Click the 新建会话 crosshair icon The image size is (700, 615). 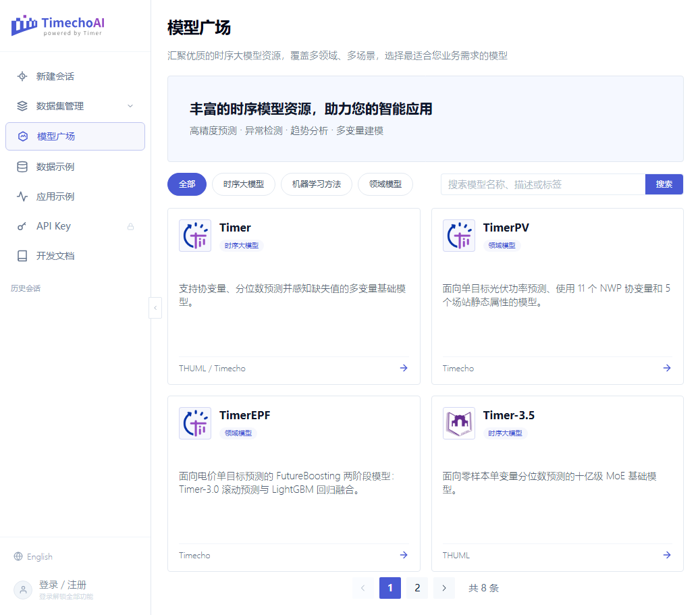click(x=22, y=76)
